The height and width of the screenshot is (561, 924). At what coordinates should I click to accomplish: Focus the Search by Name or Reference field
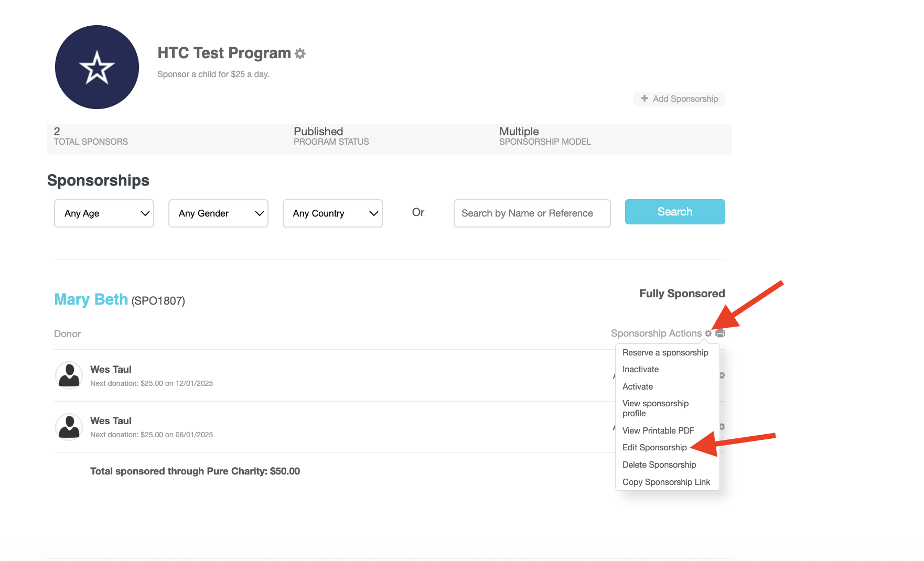click(x=532, y=213)
